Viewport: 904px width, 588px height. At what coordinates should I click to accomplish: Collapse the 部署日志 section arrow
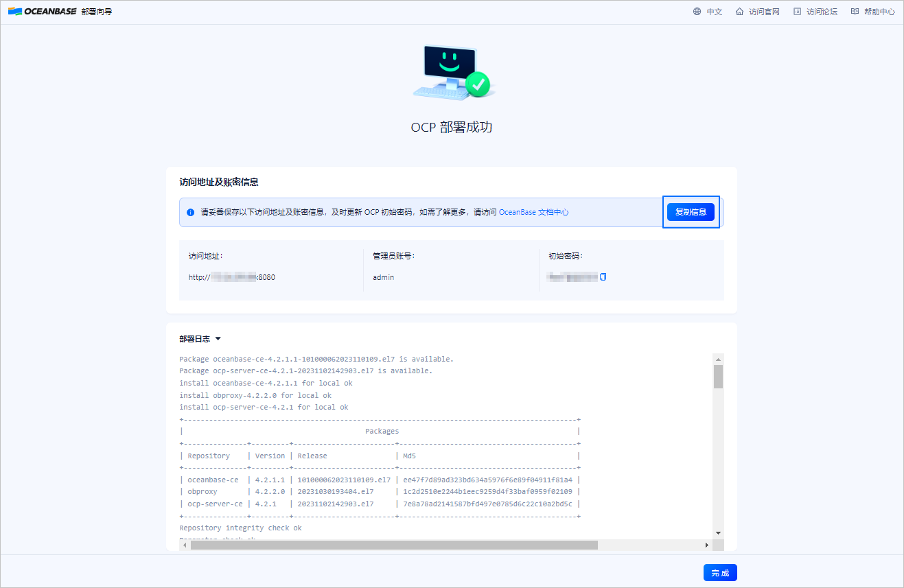click(218, 339)
